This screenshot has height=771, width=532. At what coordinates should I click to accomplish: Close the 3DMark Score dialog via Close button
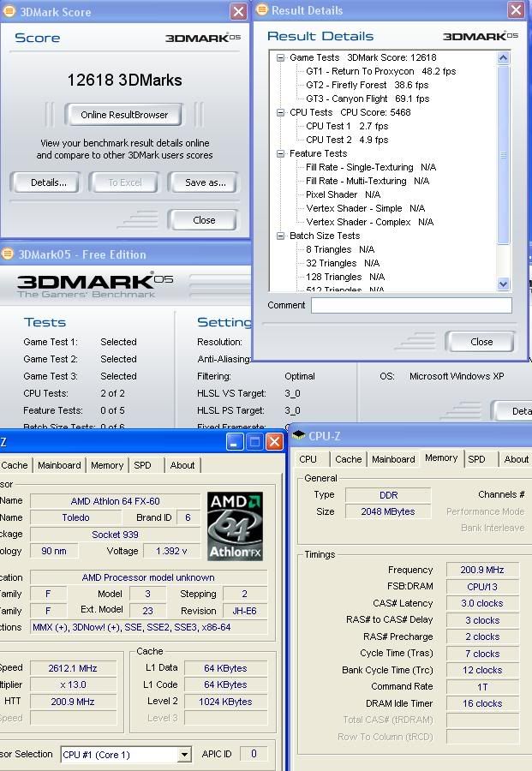point(203,220)
